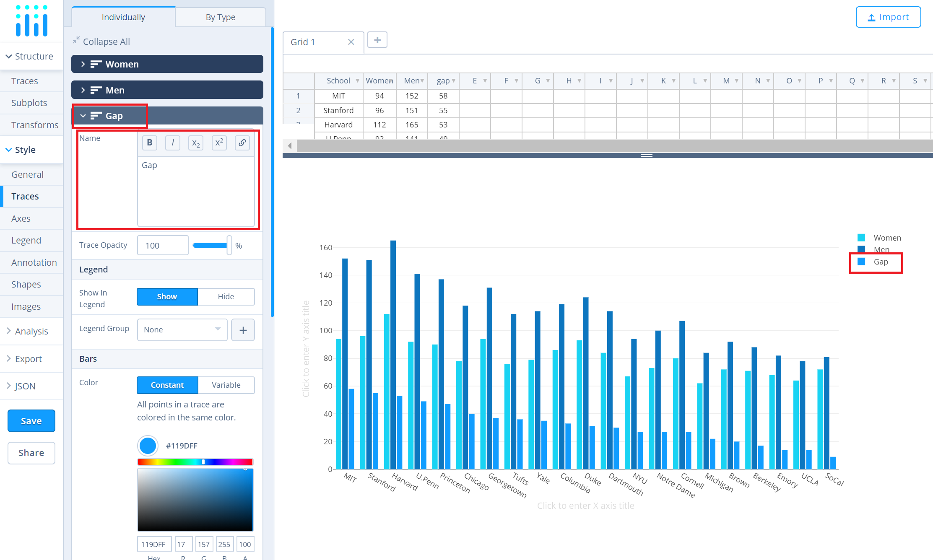
Task: Click the saturation color picker area
Action: point(195,500)
